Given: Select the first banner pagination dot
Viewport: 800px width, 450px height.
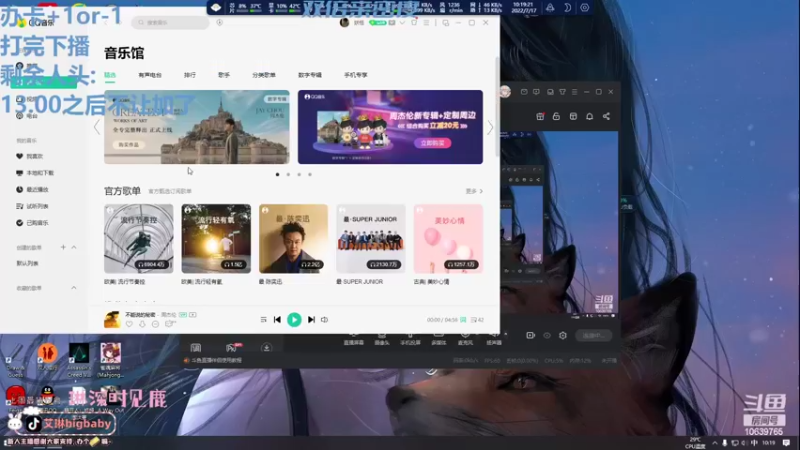Looking at the screenshot, I should [x=278, y=174].
